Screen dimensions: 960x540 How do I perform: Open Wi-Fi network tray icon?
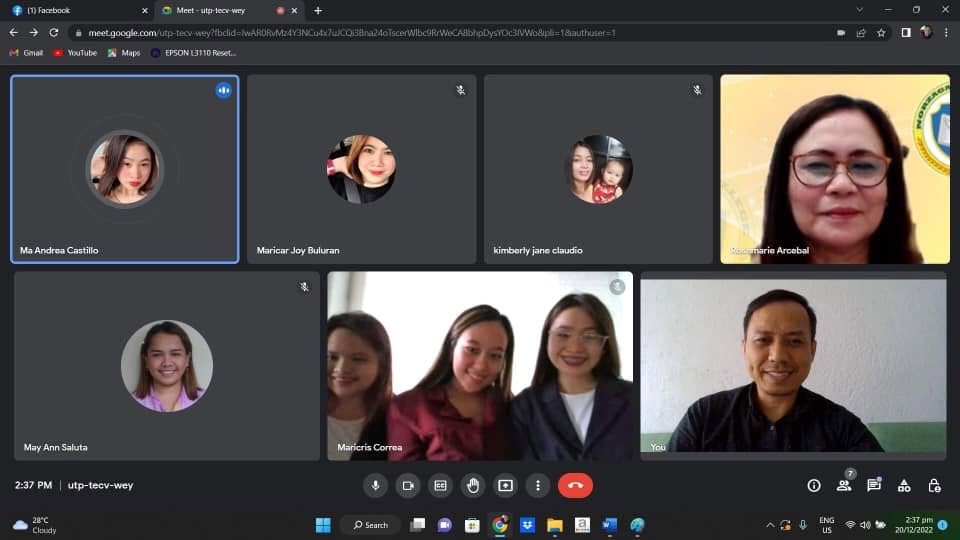tap(850, 525)
